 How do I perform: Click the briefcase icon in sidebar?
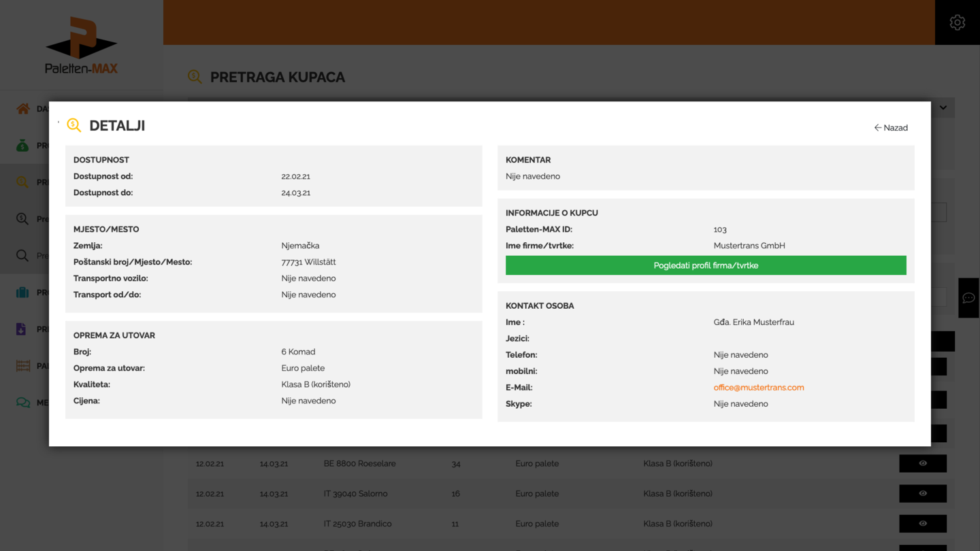23,293
